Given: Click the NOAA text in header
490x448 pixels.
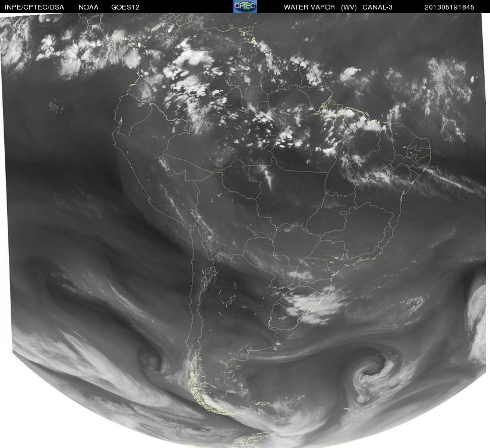Looking at the screenshot, I should click(88, 7).
